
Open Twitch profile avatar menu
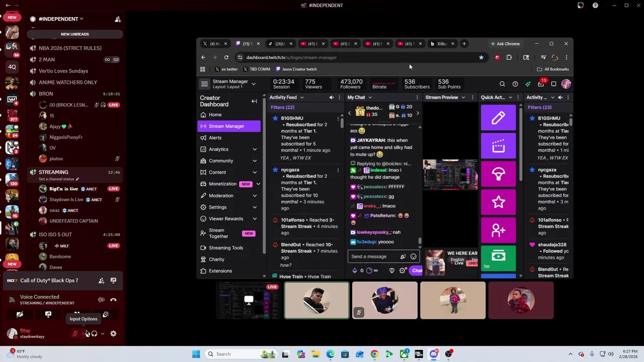click(566, 84)
